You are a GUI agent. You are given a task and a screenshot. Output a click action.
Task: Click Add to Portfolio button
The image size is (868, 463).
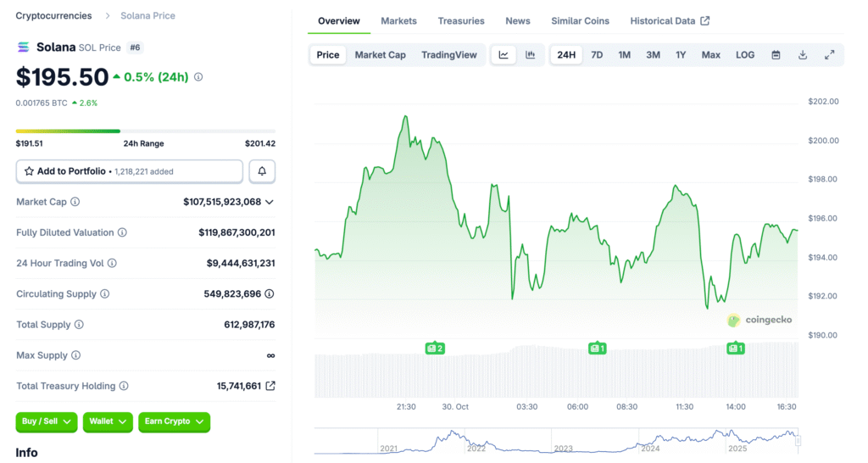coord(129,171)
